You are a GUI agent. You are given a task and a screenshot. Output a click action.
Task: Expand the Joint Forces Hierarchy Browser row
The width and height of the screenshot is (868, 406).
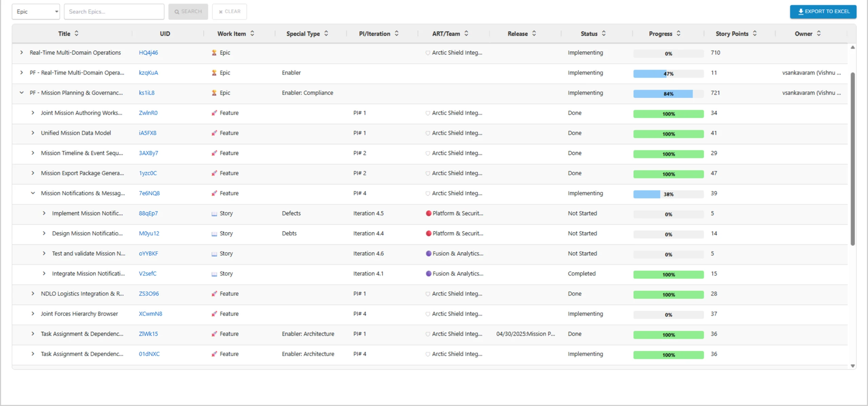[33, 314]
